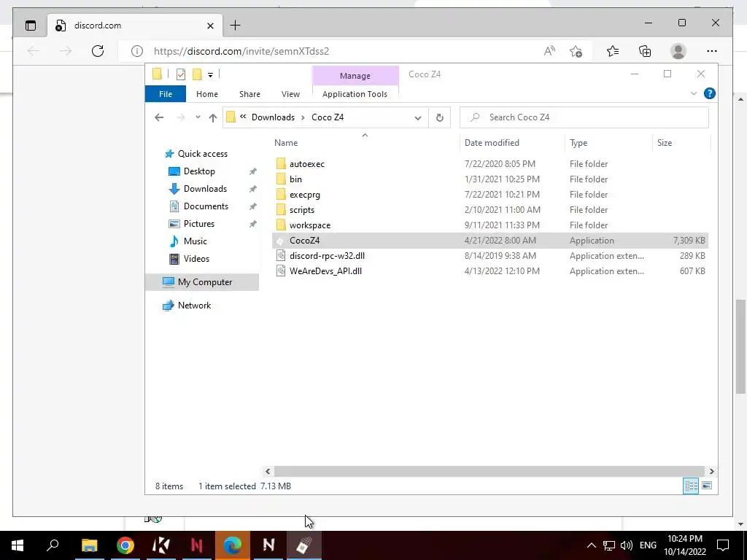Close the discord.com tab
Screen dimensions: 747x560
point(210,26)
